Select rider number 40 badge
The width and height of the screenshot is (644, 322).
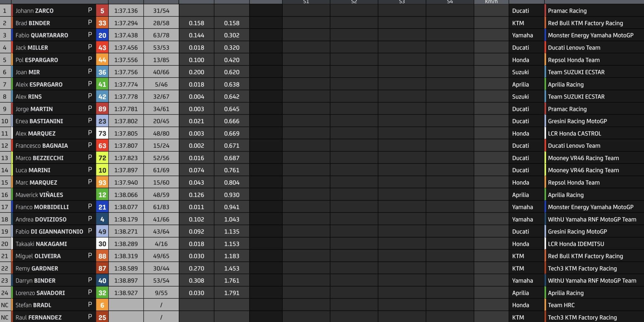click(102, 281)
